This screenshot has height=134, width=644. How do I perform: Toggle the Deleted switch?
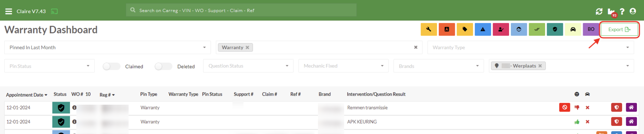(164, 66)
